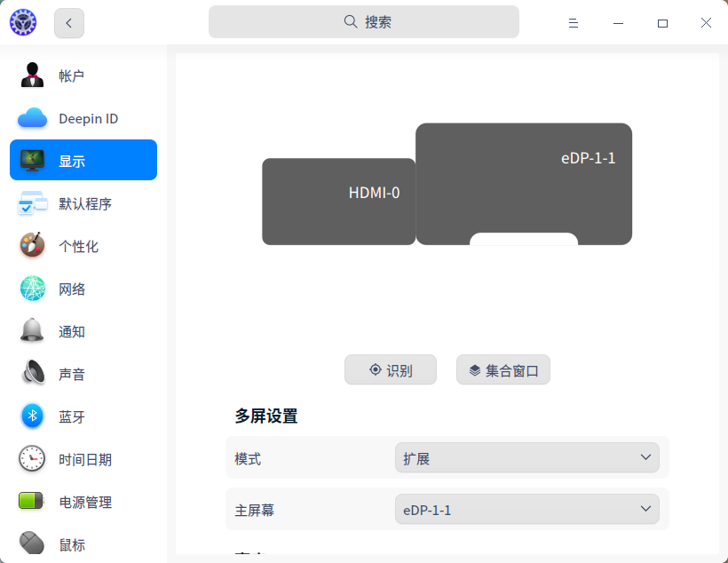Select the HDMI-0 display thumbnail
The image size is (728, 563).
coord(338,202)
